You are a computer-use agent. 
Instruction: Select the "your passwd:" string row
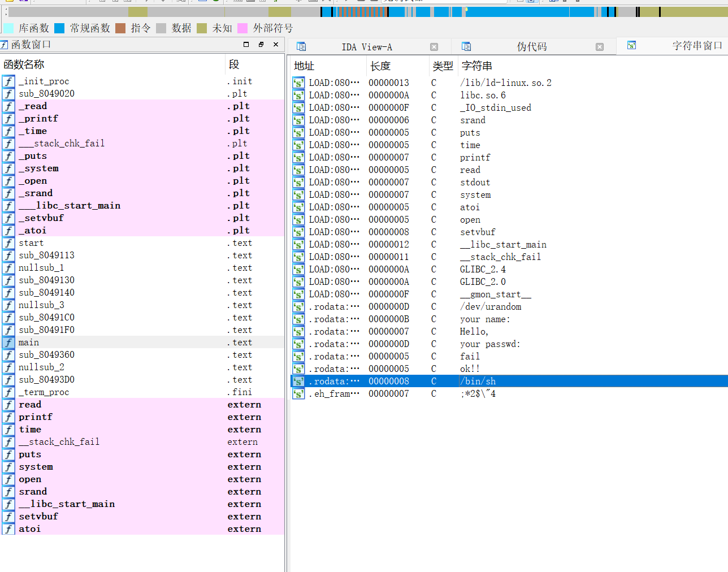[489, 344]
